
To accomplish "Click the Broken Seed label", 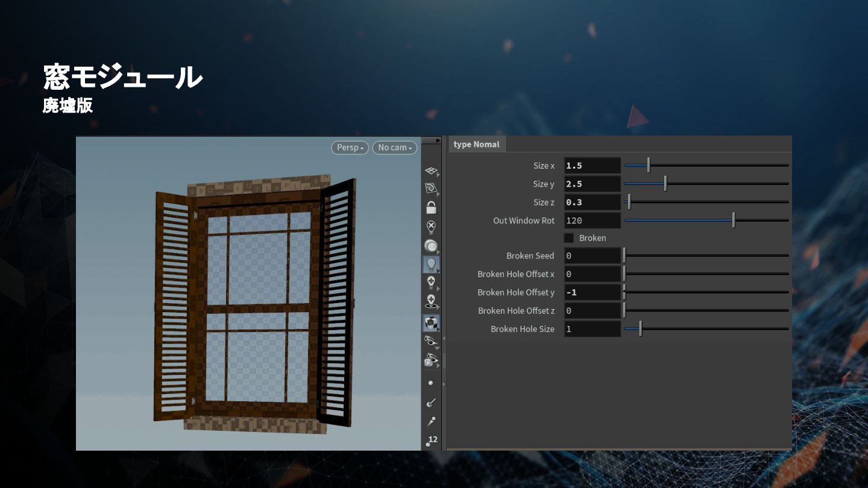I will (530, 256).
